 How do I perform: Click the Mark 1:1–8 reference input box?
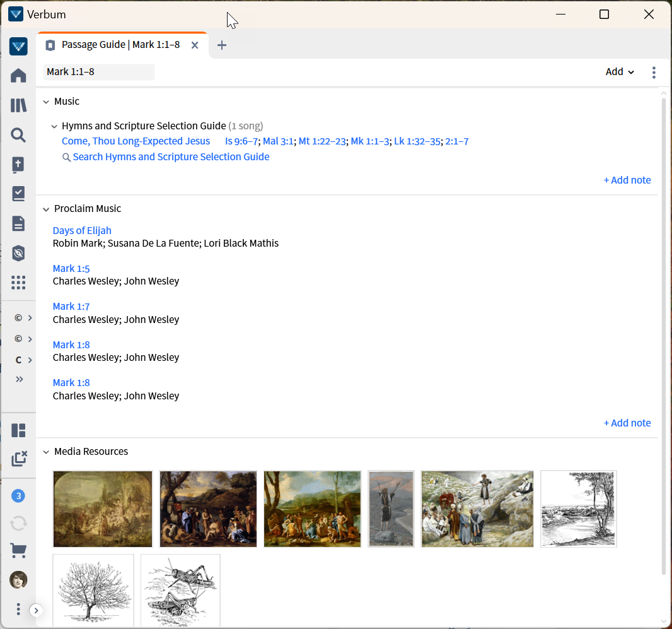coord(98,72)
